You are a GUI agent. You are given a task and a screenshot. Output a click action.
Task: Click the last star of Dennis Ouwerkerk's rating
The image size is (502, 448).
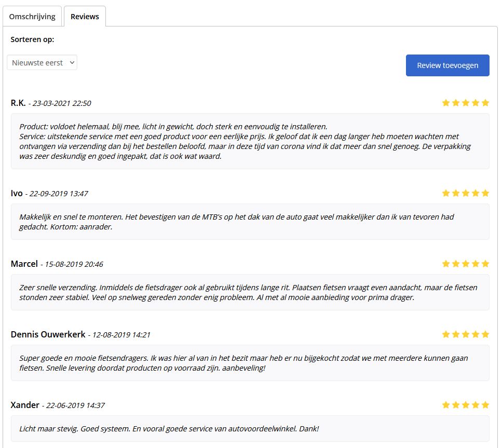click(x=485, y=334)
